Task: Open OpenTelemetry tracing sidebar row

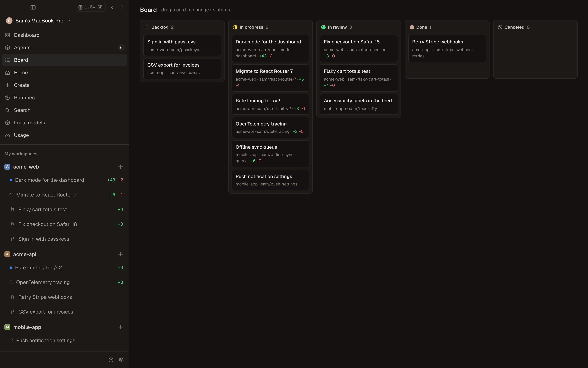Action: coord(65,282)
